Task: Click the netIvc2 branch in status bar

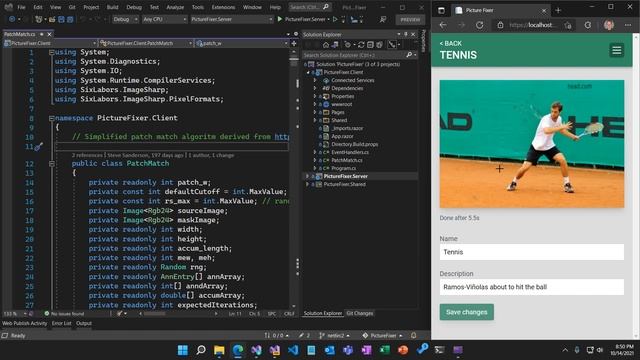Action: pos(334,335)
